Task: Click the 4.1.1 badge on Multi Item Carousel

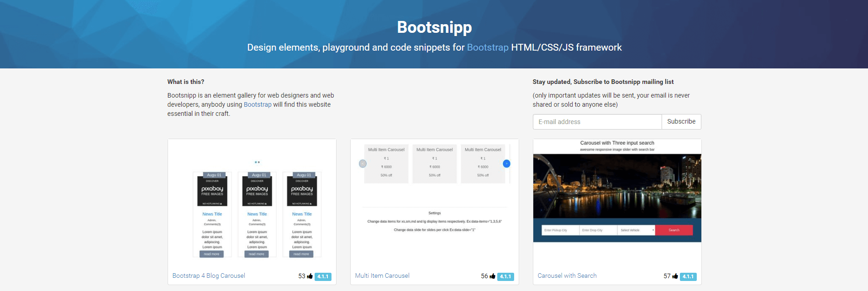Action: pyautogui.click(x=505, y=276)
